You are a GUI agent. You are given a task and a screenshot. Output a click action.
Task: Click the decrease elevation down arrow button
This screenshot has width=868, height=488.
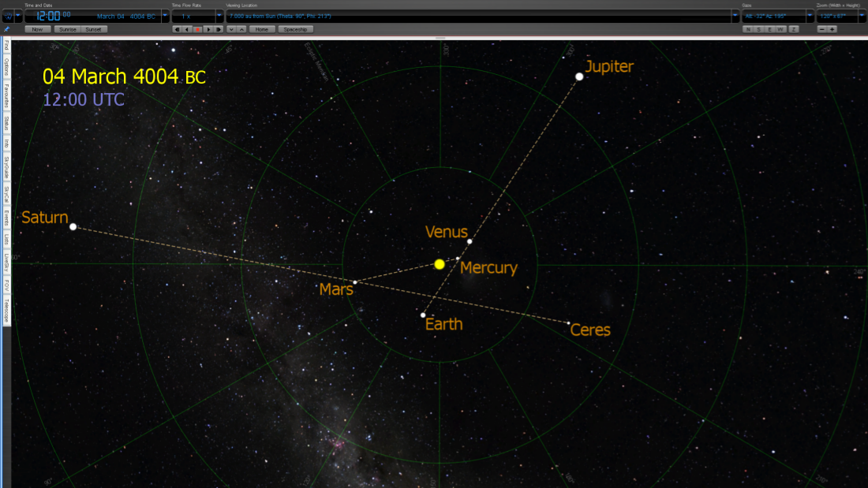click(231, 29)
